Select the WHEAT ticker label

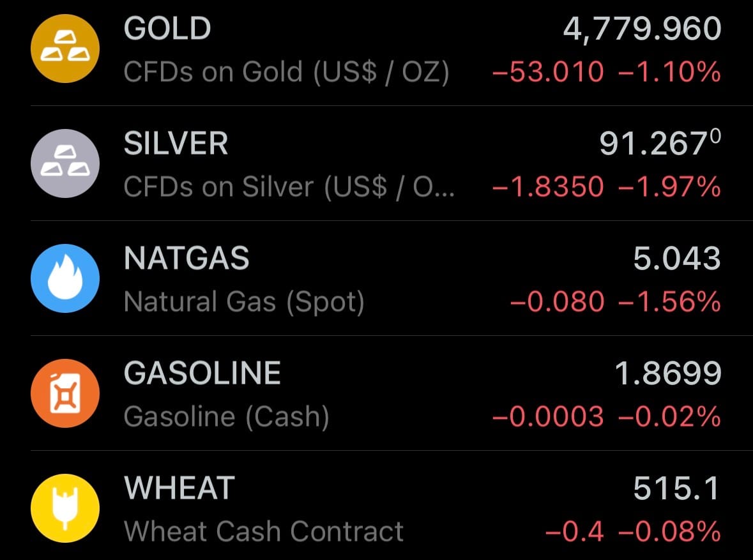pyautogui.click(x=179, y=488)
